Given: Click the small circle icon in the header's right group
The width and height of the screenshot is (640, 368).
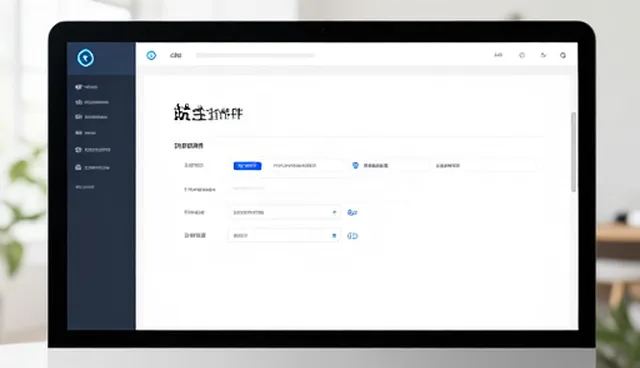Looking at the screenshot, I should pos(522,55).
